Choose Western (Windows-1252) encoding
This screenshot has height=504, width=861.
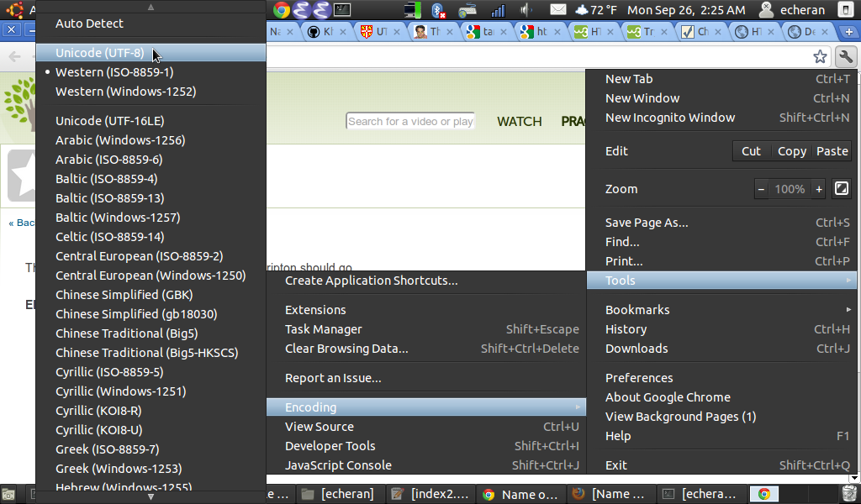tap(125, 92)
